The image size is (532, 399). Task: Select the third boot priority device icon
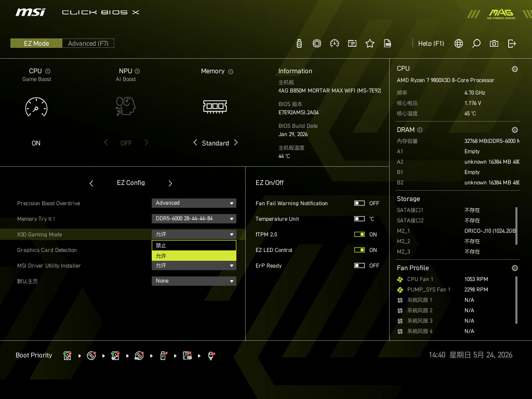[x=115, y=355]
